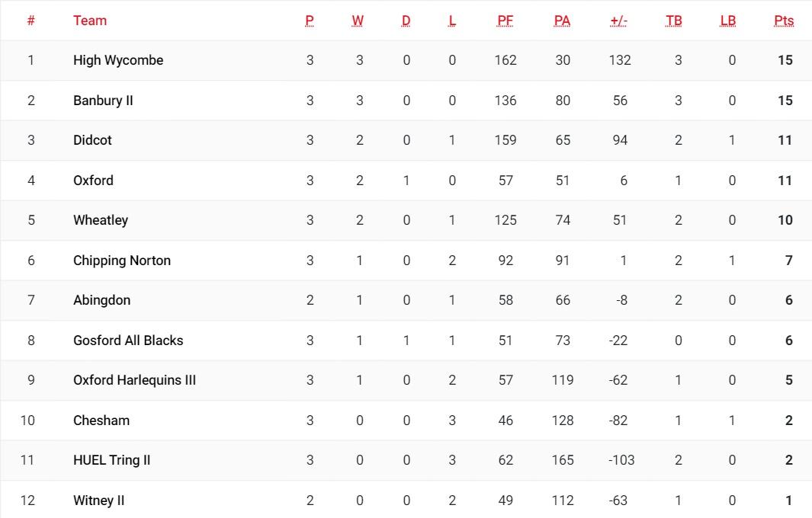812x518 pixels.
Task: Select the Witney II team name
Action: 98,500
